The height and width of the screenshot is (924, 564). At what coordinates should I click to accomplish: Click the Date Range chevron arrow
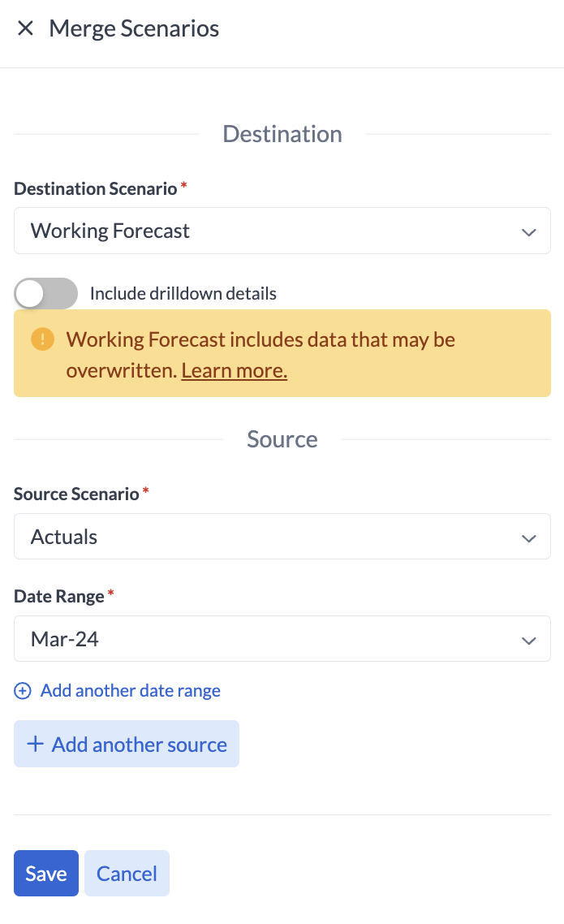[x=529, y=640]
